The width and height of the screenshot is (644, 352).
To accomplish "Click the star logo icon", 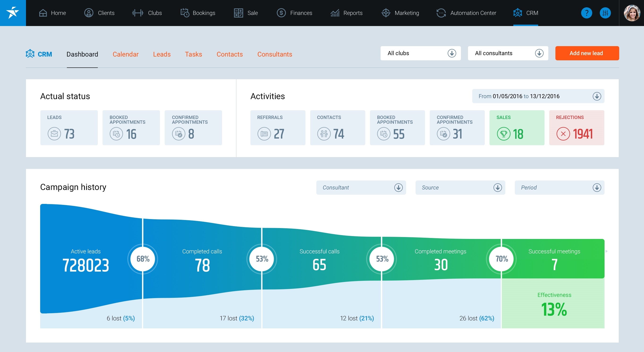I will (13, 13).
